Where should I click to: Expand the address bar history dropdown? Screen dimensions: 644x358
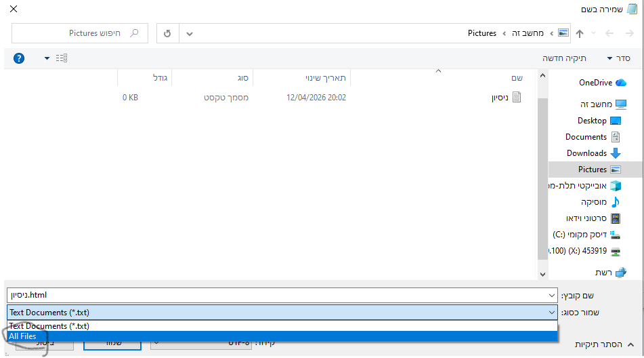tap(190, 33)
